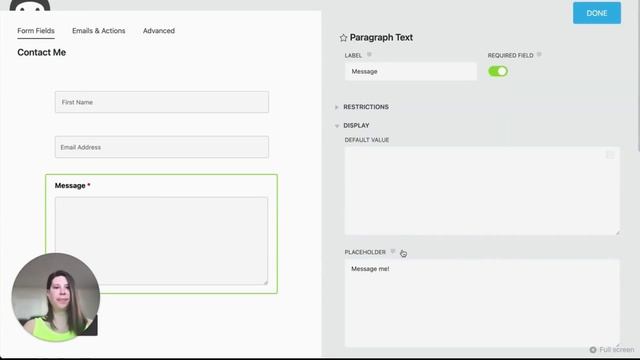Click the Label input containing Message
This screenshot has height=360, width=640.
pyautogui.click(x=411, y=71)
